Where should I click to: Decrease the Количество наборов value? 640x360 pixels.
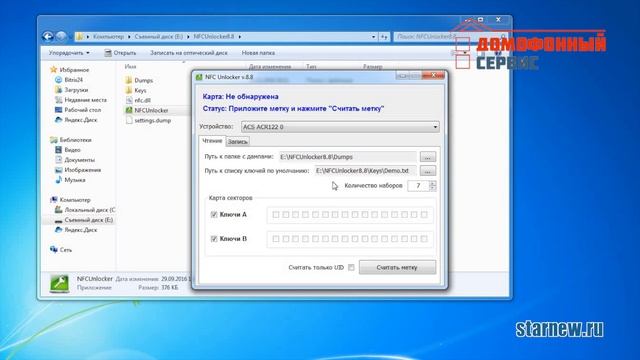coord(433,189)
